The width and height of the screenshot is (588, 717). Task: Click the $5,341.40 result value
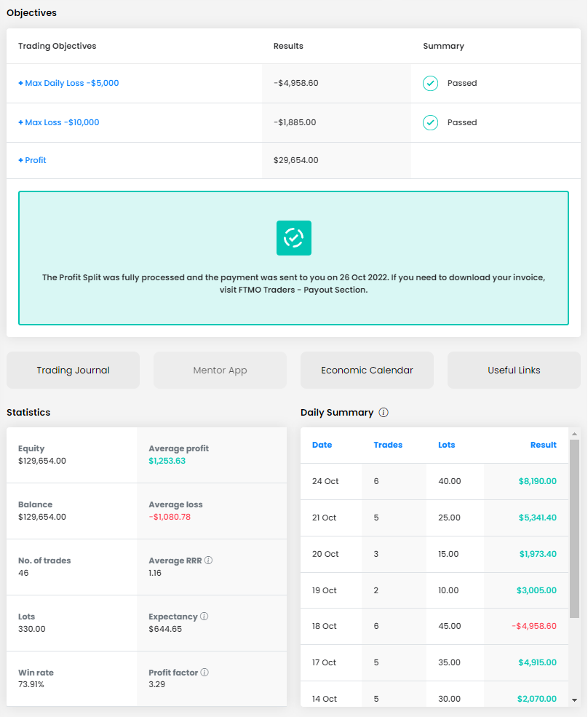(537, 518)
